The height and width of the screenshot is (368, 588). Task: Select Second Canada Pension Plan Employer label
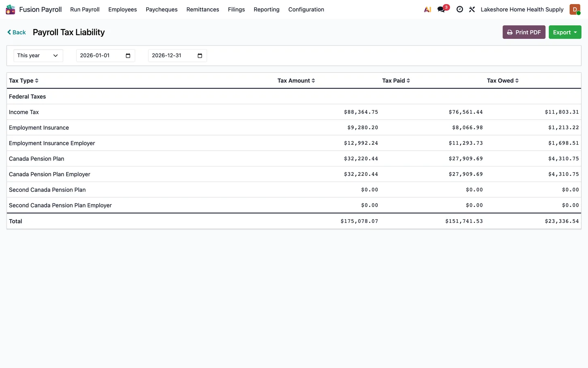[60, 205]
